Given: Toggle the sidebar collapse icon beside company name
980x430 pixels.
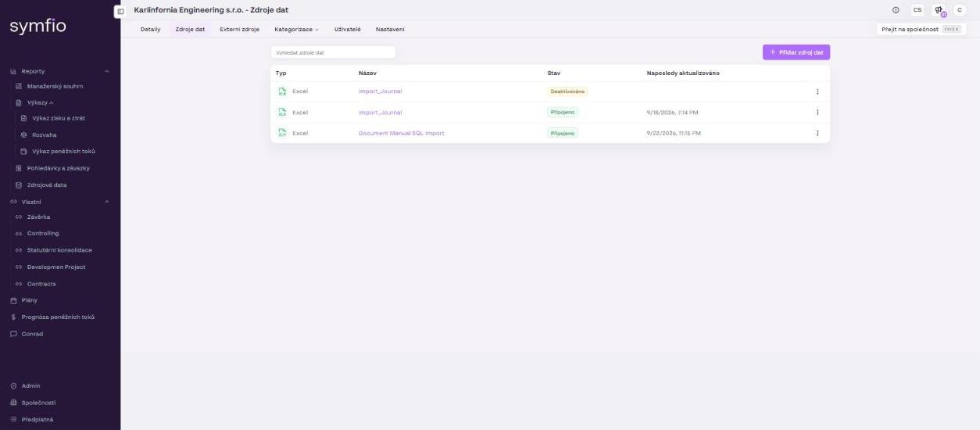Looking at the screenshot, I should point(120,11).
